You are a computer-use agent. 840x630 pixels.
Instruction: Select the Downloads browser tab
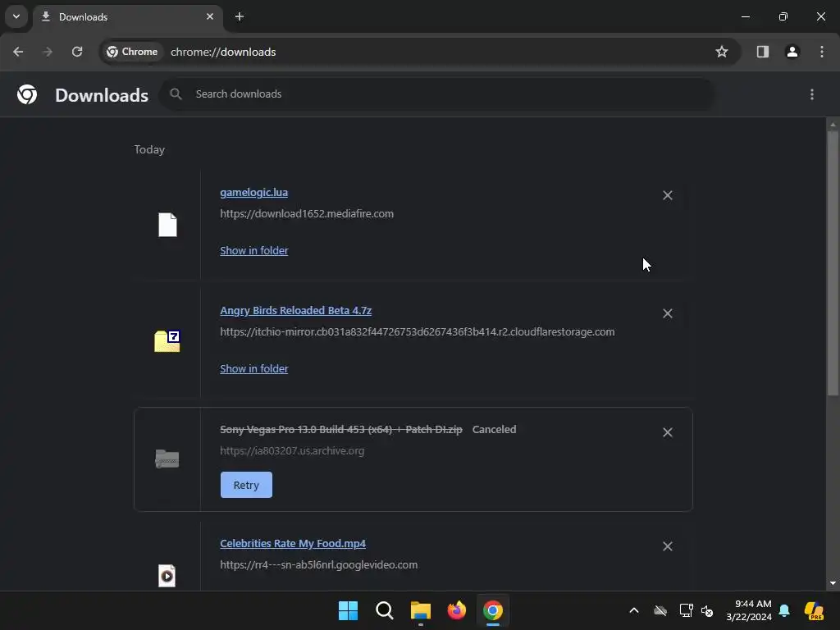pos(127,17)
